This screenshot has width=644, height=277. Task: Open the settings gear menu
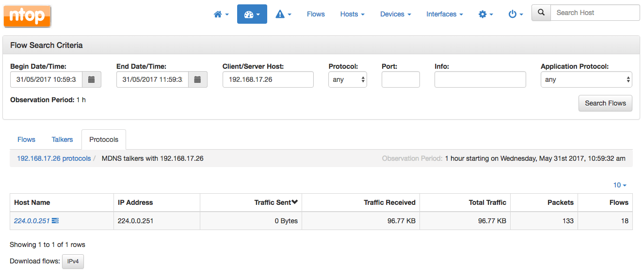pos(486,15)
